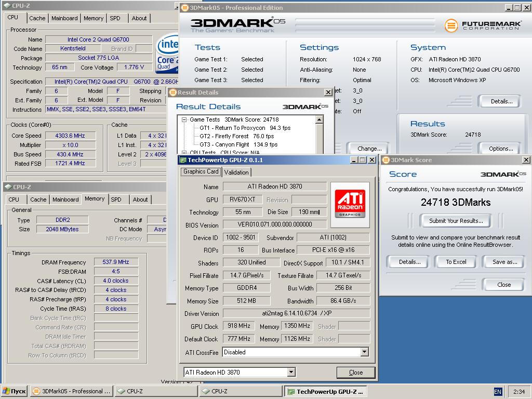Select GT1 - Return To Proxycon result row
Viewport: 532px width, 399px height.
(x=245, y=128)
